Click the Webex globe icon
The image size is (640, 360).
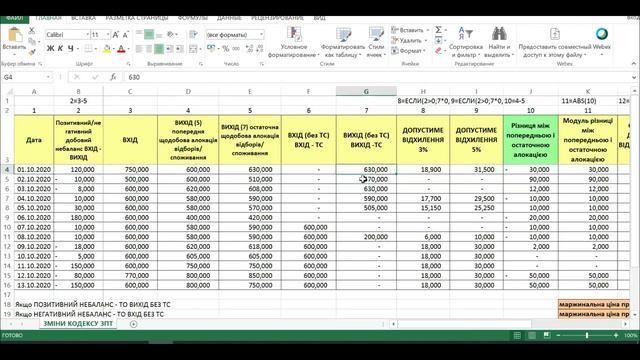(602, 34)
